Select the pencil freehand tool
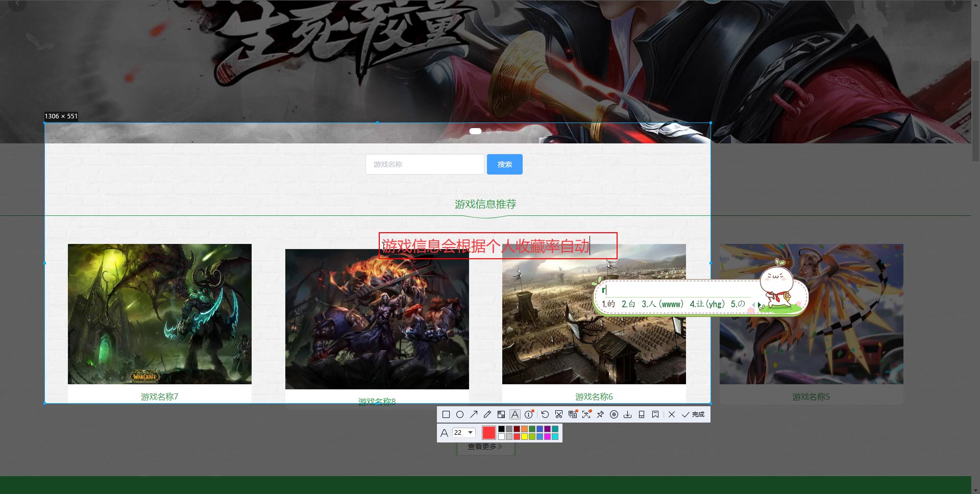Viewport: 980px width, 494px height. [487, 414]
